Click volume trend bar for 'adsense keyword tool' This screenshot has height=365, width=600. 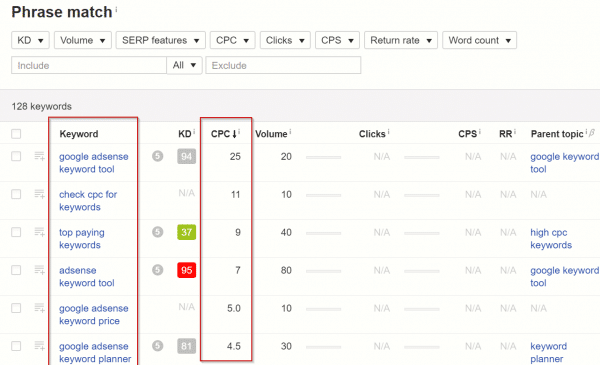tap(323, 271)
